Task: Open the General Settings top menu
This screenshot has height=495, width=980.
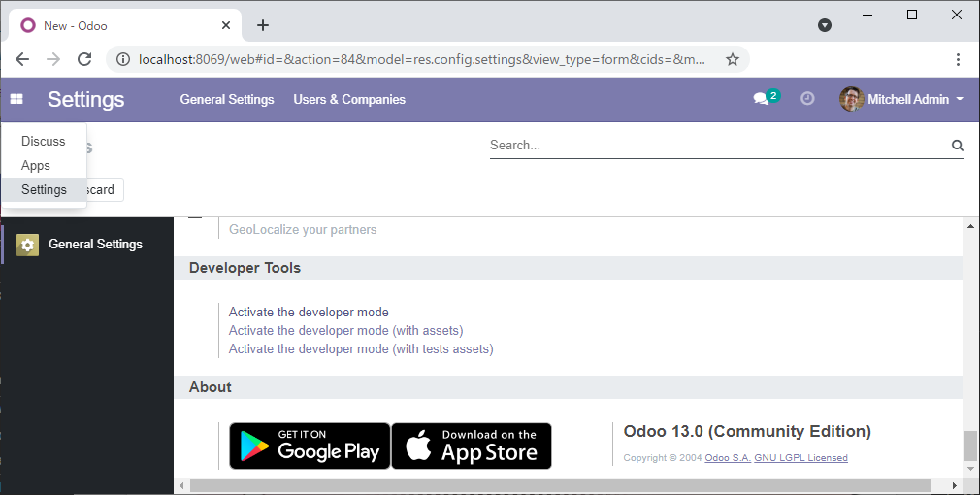Action: 227,99
